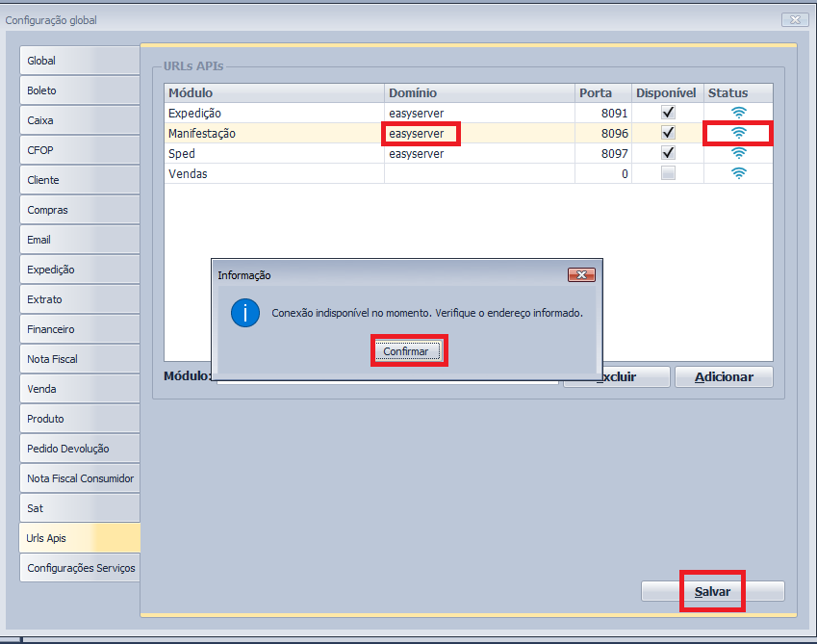Click the Vendas row Wi-Fi status icon

click(738, 173)
